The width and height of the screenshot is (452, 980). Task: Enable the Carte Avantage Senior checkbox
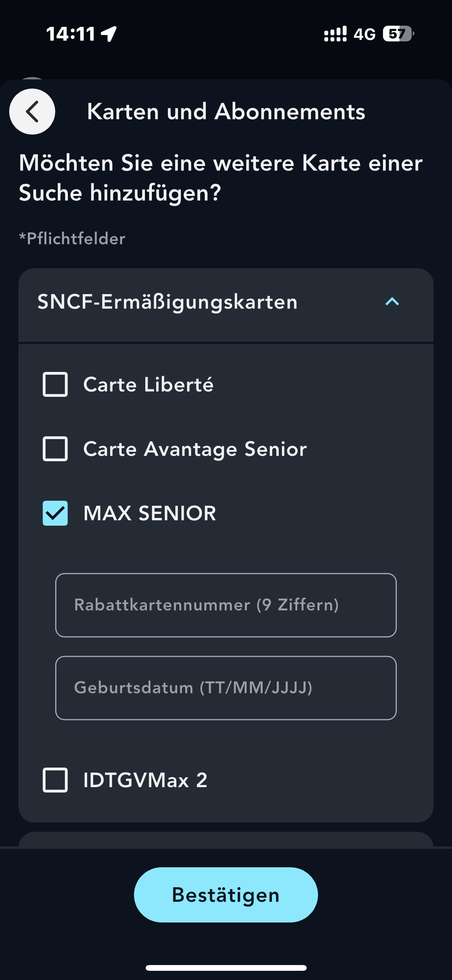[x=55, y=449]
